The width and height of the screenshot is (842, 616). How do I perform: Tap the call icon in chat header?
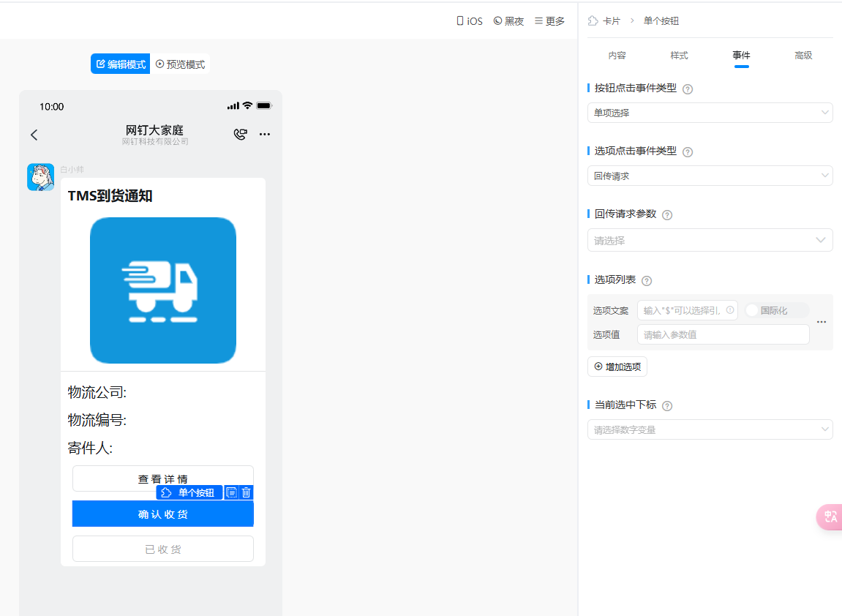pyautogui.click(x=240, y=135)
